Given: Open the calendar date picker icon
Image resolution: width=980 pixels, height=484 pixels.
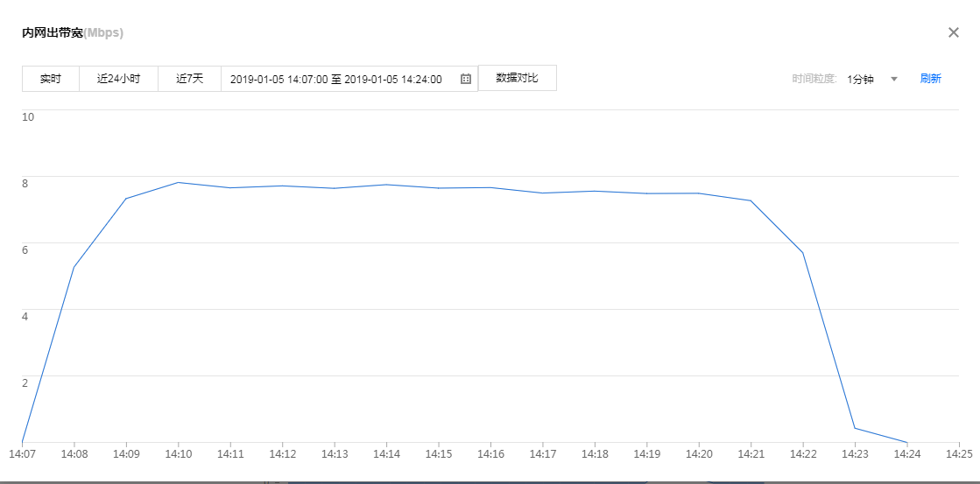Looking at the screenshot, I should (x=466, y=79).
